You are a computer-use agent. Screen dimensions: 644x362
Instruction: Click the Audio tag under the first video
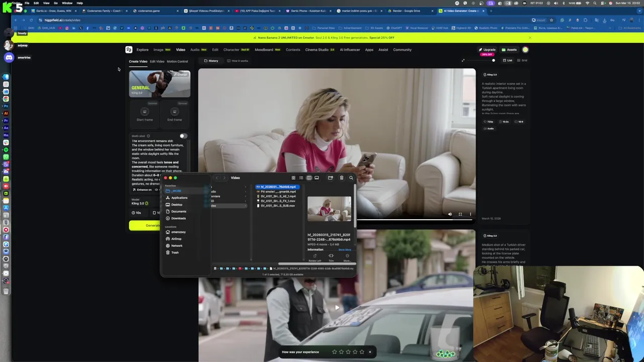(489, 129)
